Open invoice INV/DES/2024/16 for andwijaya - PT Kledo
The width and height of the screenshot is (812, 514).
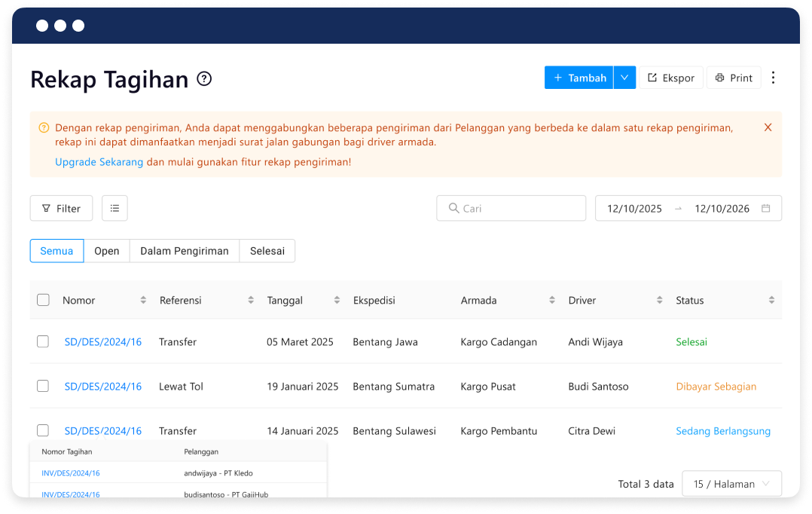[71, 473]
